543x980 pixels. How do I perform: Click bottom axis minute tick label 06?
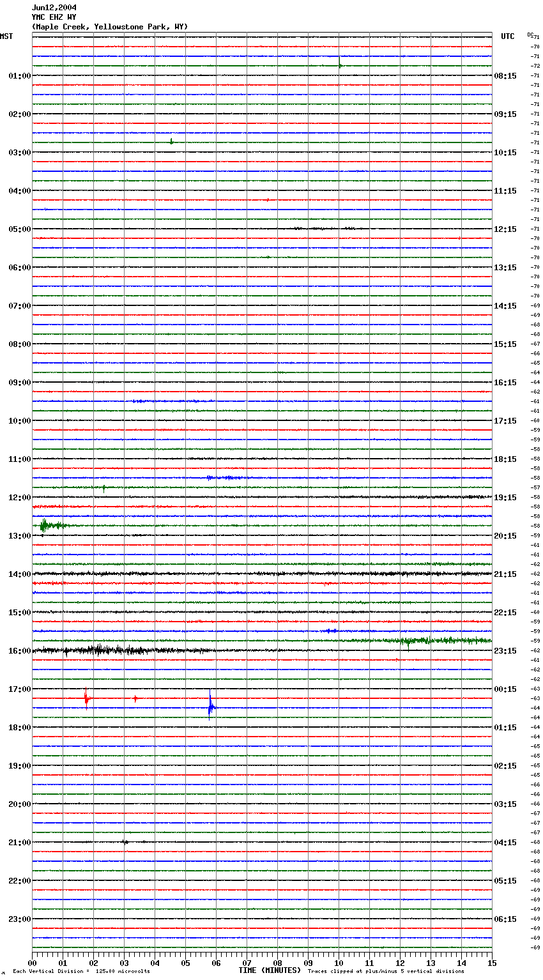[x=216, y=963]
